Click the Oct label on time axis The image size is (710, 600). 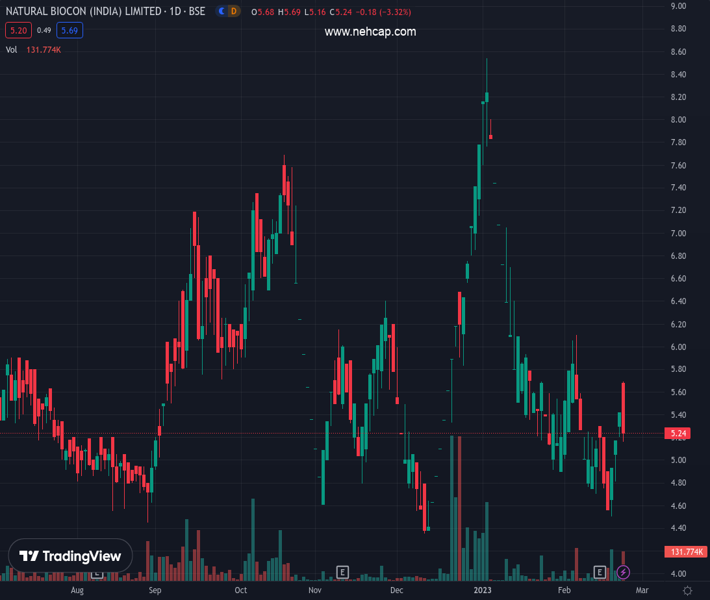240,591
